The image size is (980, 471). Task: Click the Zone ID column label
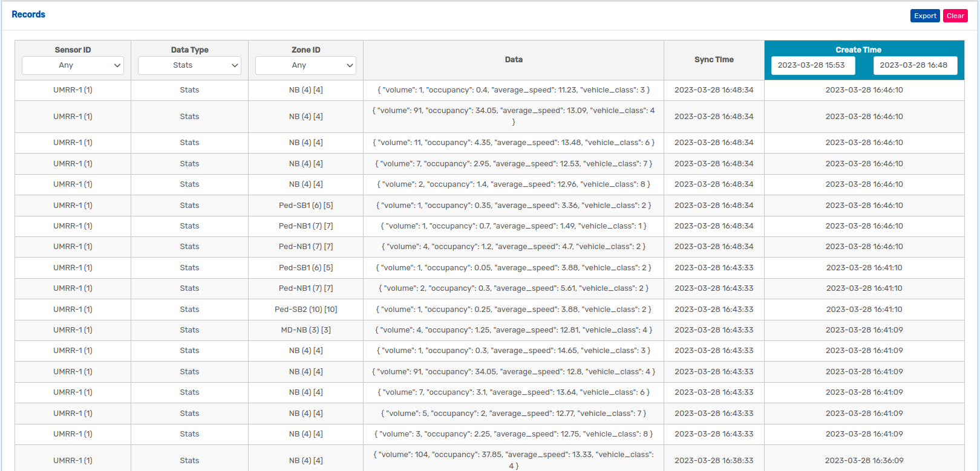[305, 50]
